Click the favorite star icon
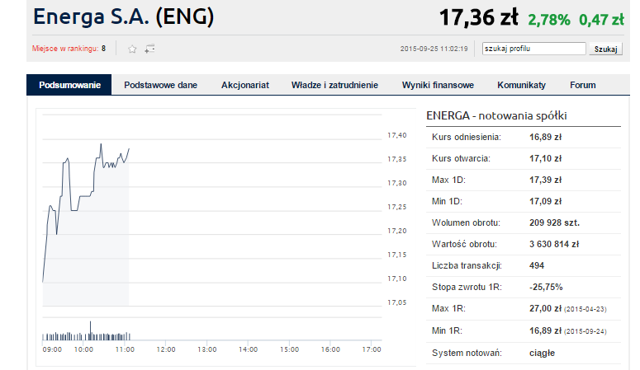This screenshot has height=370, width=640. [x=132, y=49]
